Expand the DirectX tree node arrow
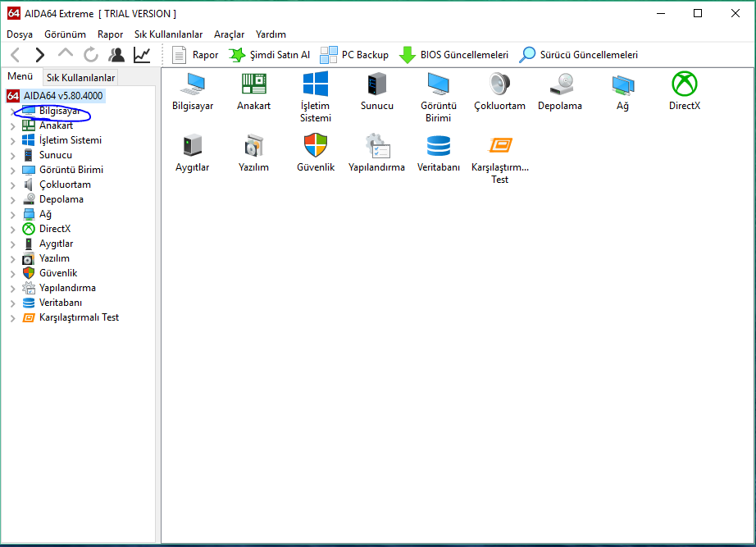Viewport: 756px width, 547px height. (13, 230)
